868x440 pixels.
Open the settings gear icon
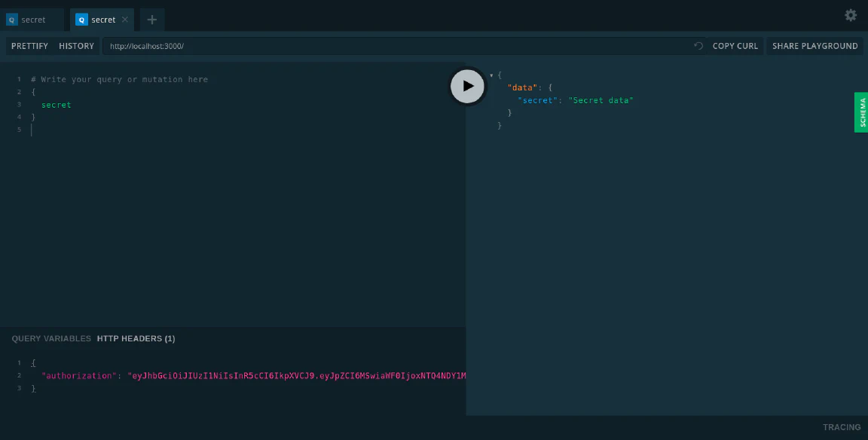[850, 16]
